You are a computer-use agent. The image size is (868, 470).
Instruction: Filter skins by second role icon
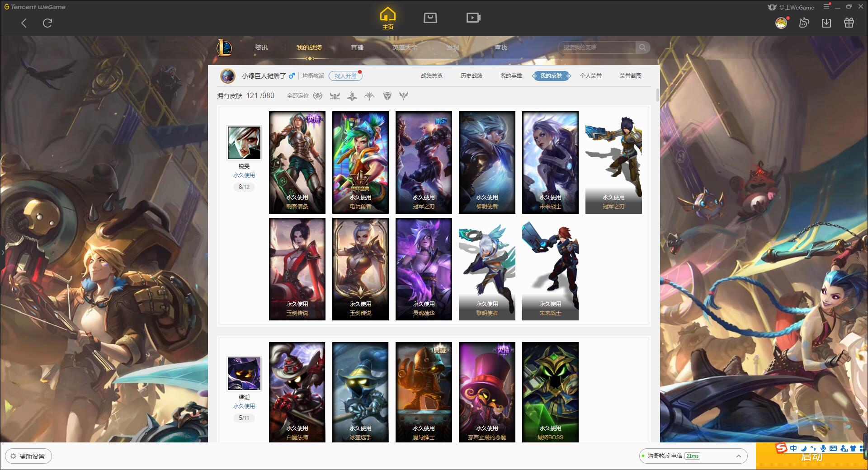[x=335, y=96]
